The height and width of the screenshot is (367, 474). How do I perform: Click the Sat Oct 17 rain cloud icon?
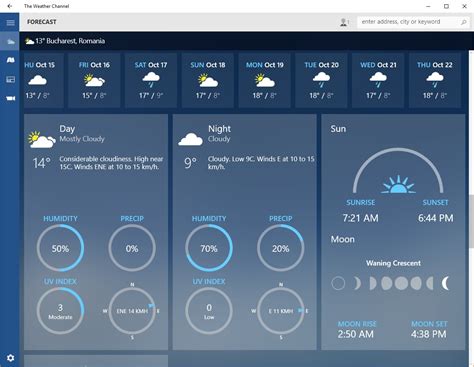[151, 80]
